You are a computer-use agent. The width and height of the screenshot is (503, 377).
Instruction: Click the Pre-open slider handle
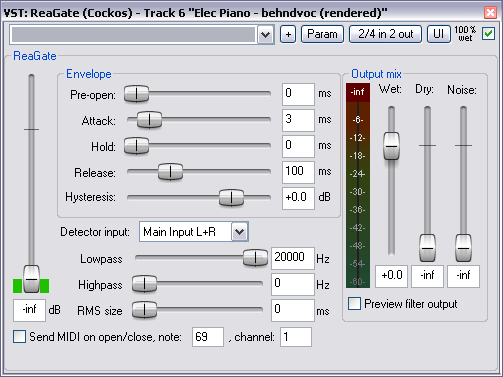pyautogui.click(x=136, y=93)
